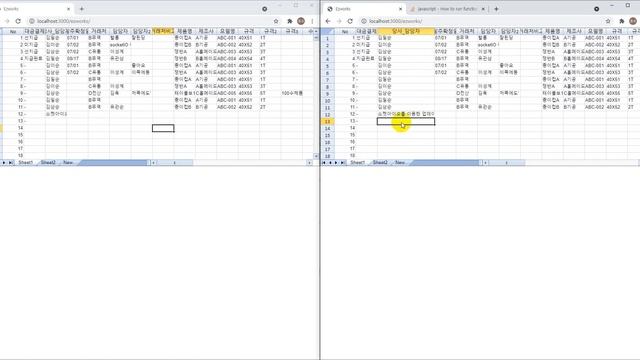View site information icon in left window
The width and height of the screenshot is (640, 360).
click(32, 21)
